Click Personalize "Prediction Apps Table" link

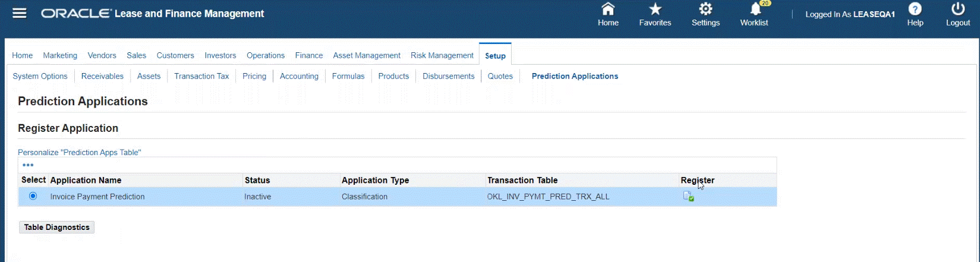(80, 152)
